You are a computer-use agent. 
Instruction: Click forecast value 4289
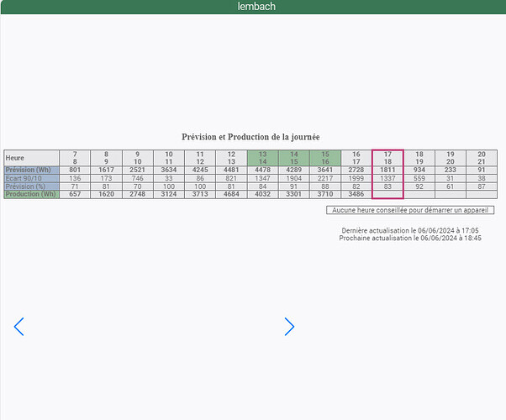[x=294, y=170]
